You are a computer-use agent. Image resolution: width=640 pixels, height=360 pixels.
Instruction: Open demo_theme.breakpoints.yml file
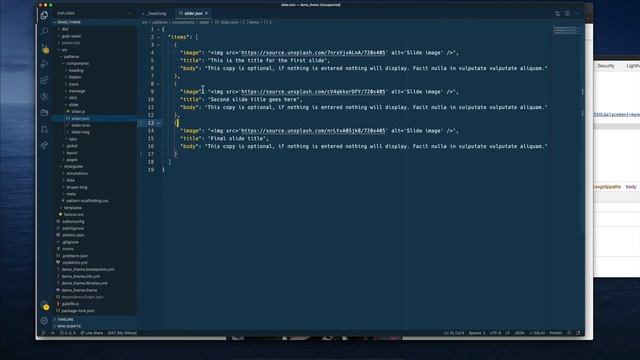(88, 269)
